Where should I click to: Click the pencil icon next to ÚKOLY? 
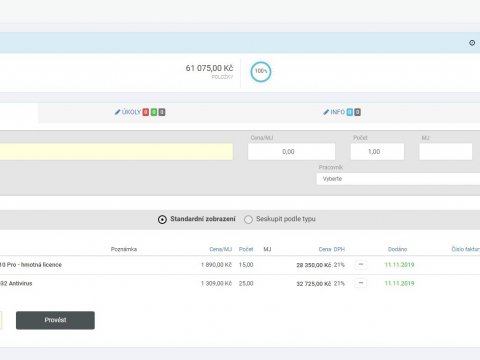pos(117,112)
